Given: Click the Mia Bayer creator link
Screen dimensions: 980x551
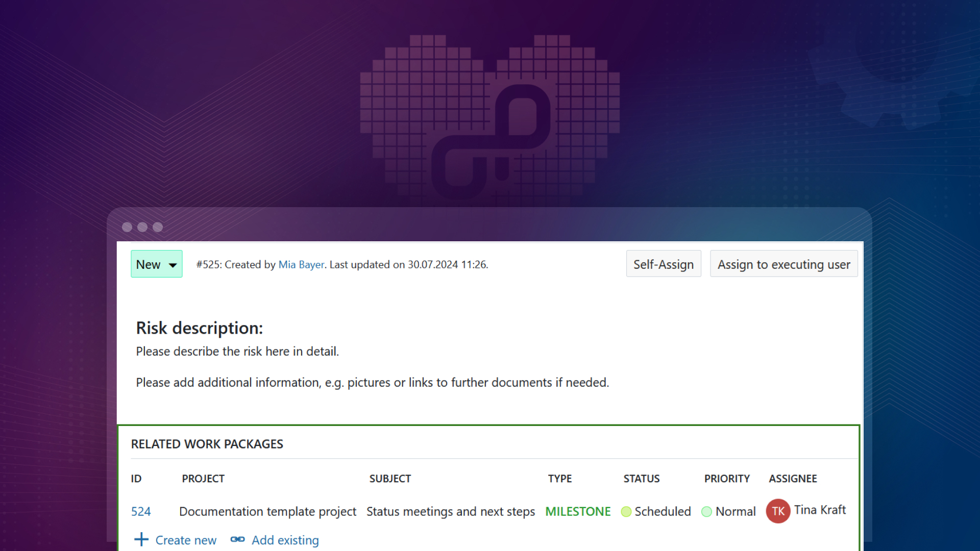Looking at the screenshot, I should (x=301, y=264).
